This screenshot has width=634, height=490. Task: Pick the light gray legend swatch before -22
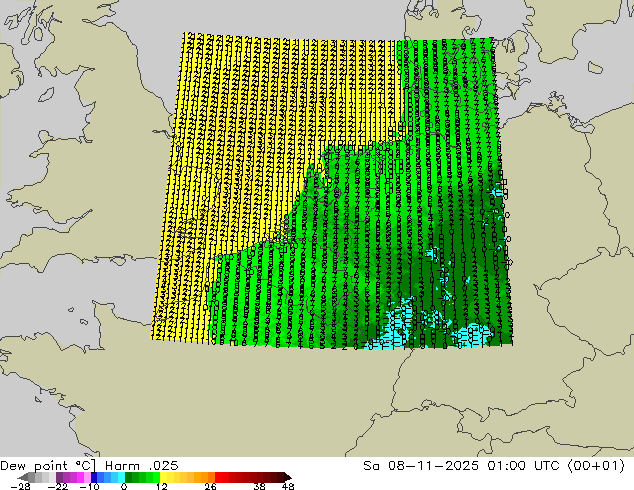[x=53, y=477]
